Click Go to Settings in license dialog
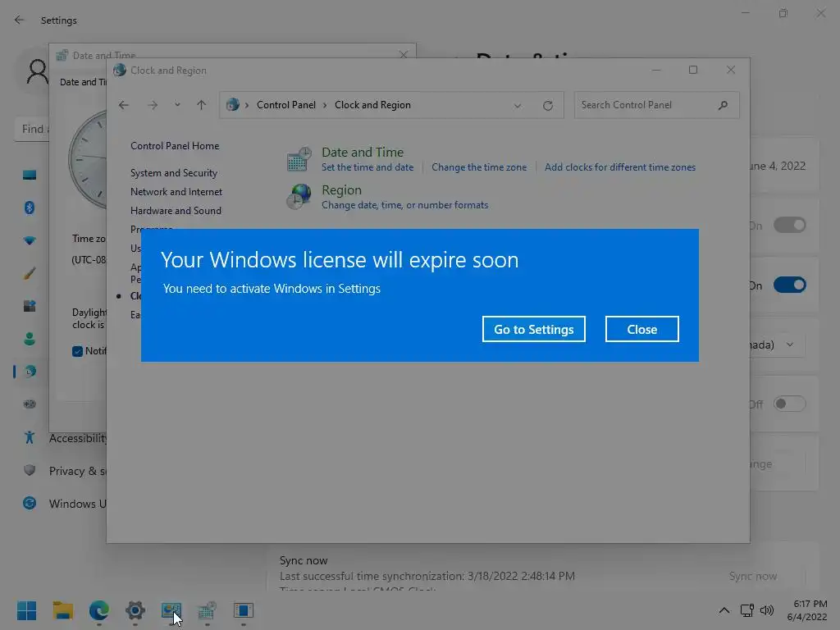 (x=533, y=329)
